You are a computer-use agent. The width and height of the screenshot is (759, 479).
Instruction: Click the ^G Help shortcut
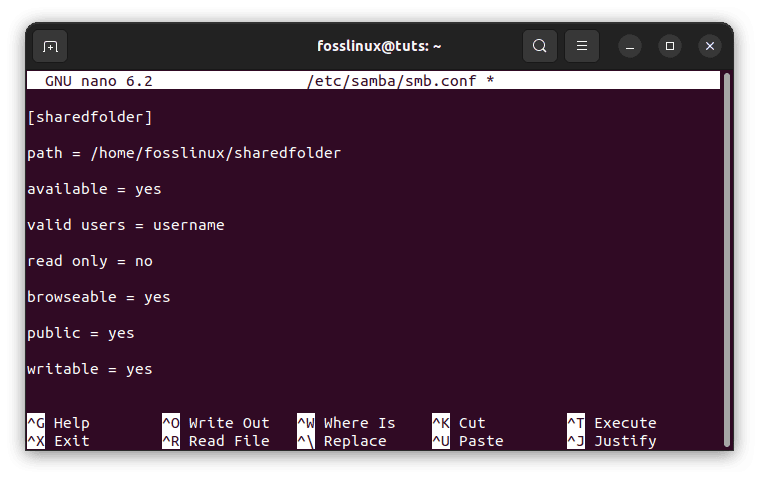point(58,423)
